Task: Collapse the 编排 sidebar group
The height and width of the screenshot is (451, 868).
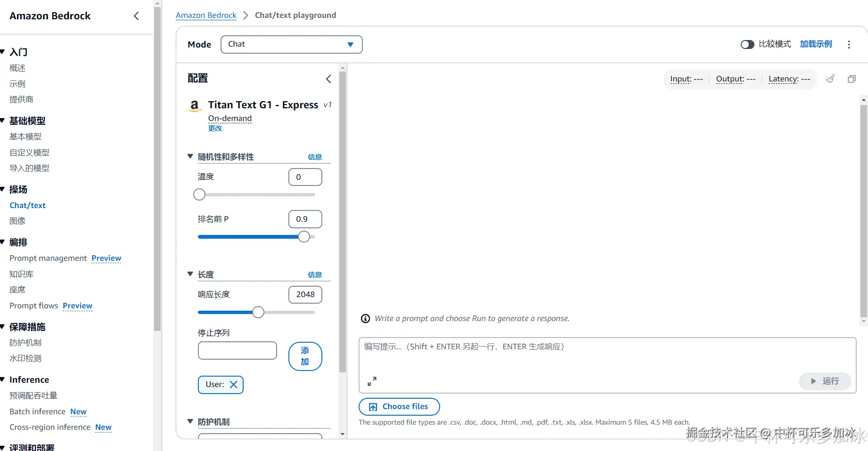Action: coord(3,242)
